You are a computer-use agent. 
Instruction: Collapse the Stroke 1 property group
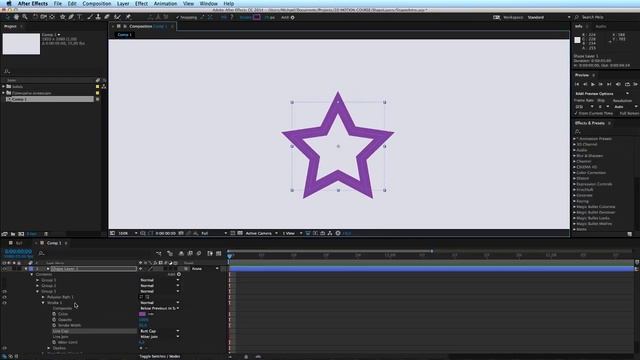43,303
